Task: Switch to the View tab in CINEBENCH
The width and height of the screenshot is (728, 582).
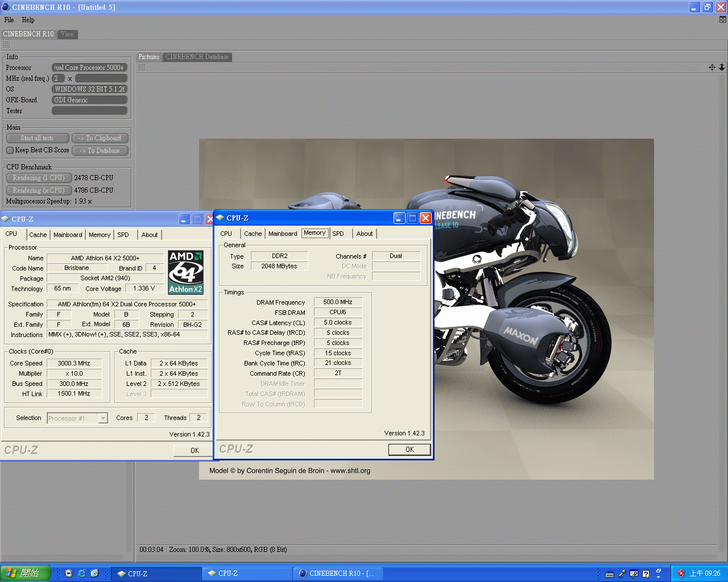Action: pos(68,34)
